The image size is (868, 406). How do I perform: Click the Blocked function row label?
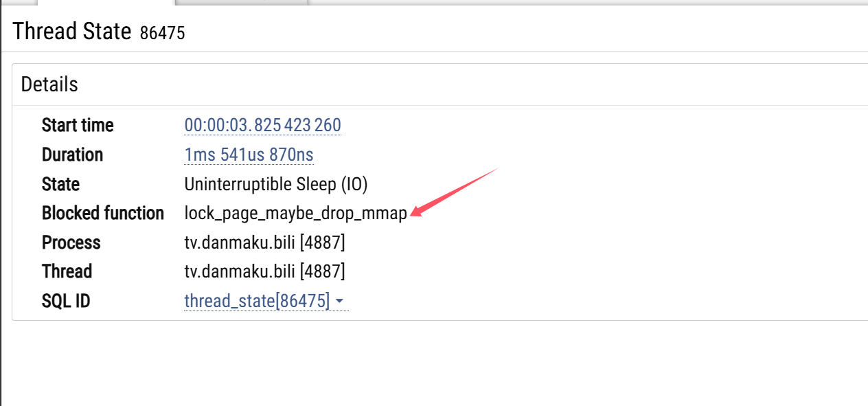pos(103,213)
